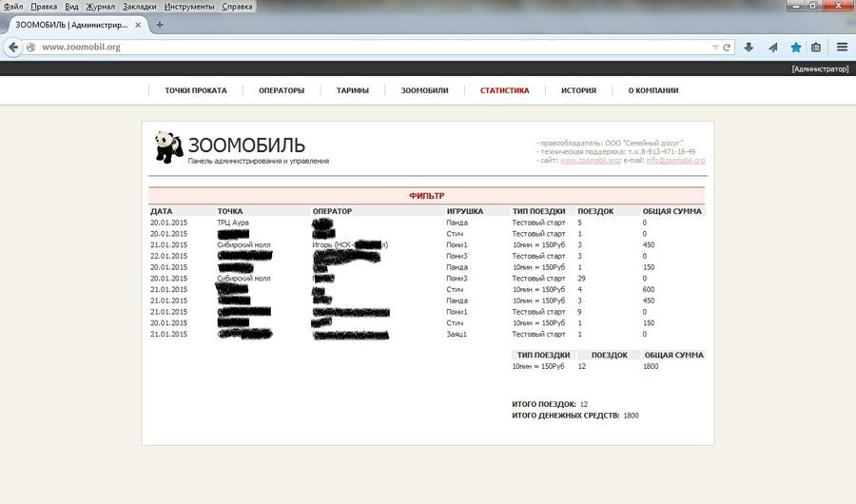Select the СТАТИСТИКА navigation item
Viewport: 856px width, 504px height.
tap(504, 91)
